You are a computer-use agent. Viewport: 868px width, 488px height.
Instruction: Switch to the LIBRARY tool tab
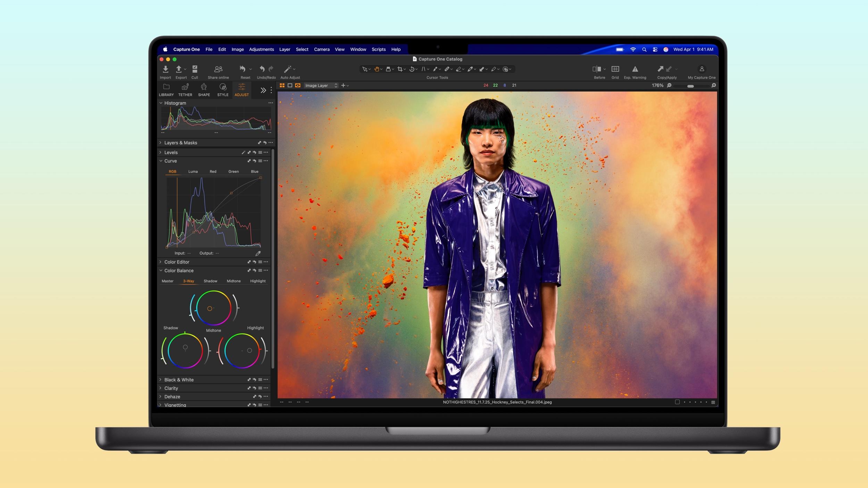(x=166, y=90)
